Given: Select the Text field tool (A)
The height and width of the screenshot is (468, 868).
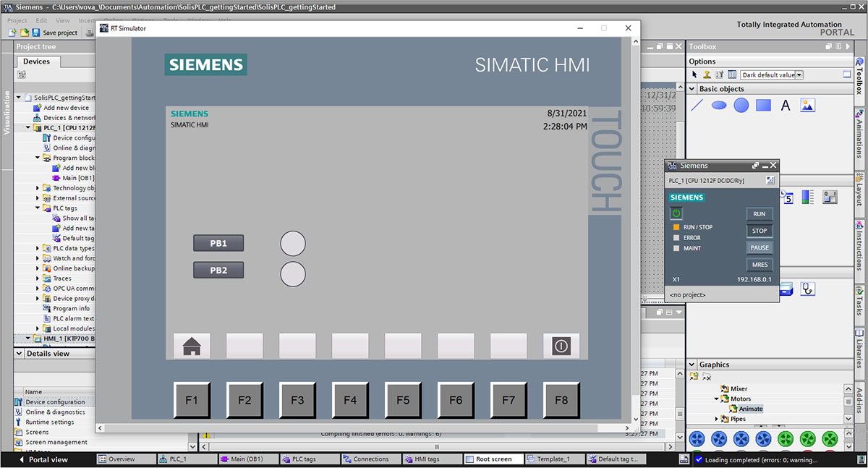Looking at the screenshot, I should click(786, 106).
